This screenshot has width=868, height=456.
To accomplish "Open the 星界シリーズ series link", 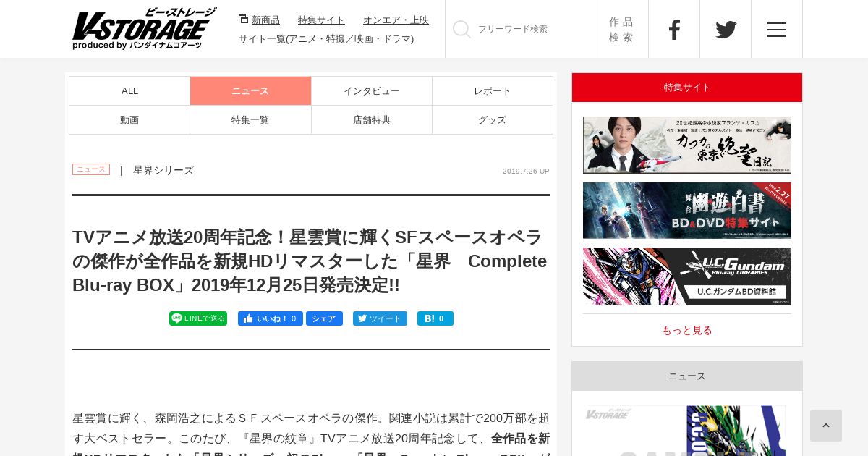I will [x=163, y=170].
